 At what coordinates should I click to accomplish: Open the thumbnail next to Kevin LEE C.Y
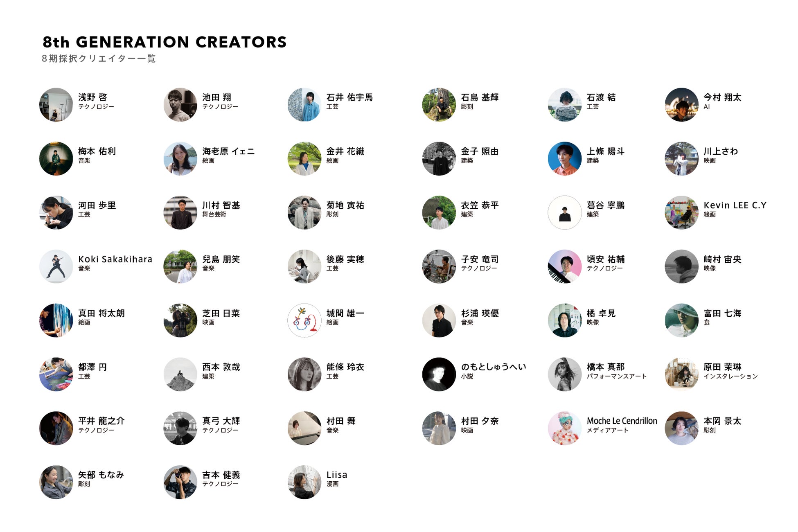681,212
